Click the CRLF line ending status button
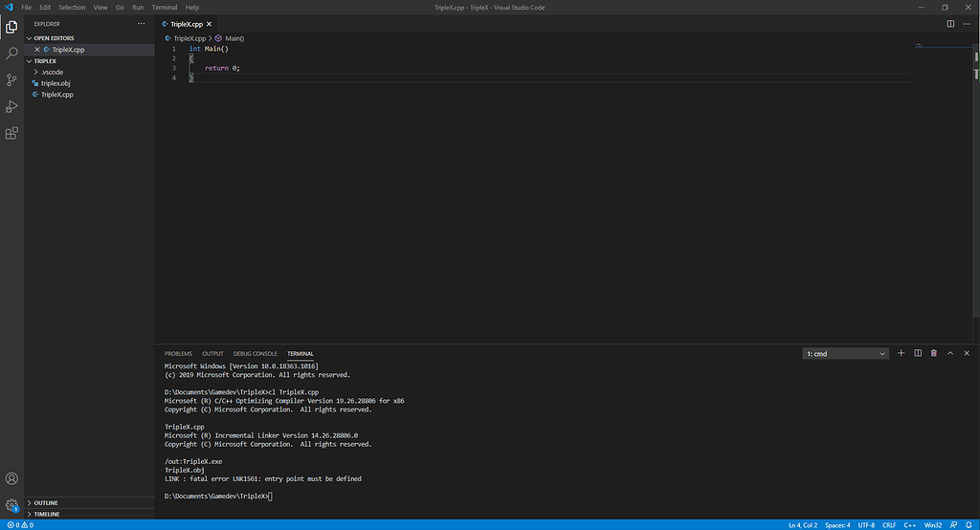Screen dimensions: 980x530 pos(889,525)
